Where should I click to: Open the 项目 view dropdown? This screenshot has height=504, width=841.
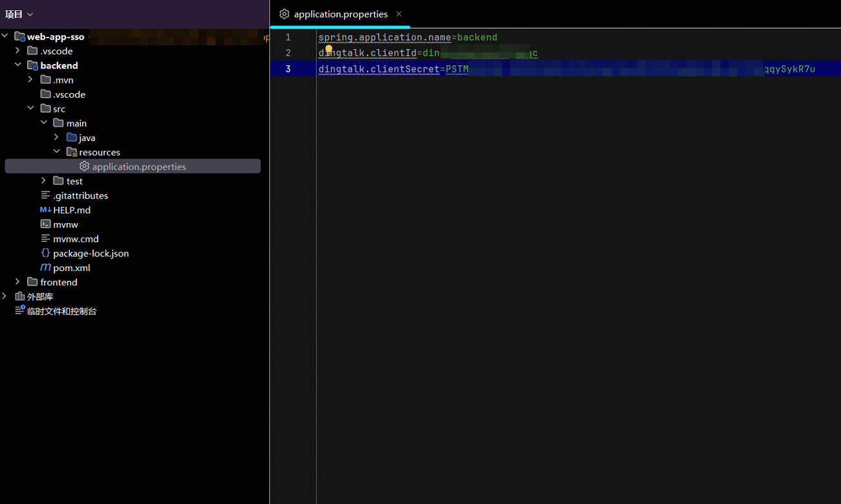coord(19,14)
